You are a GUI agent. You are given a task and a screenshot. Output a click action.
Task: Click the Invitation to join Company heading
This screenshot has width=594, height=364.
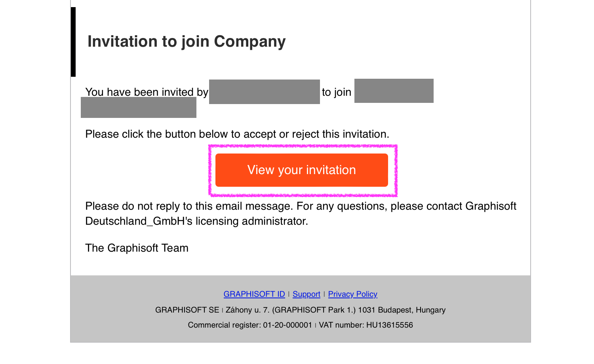pos(187,42)
